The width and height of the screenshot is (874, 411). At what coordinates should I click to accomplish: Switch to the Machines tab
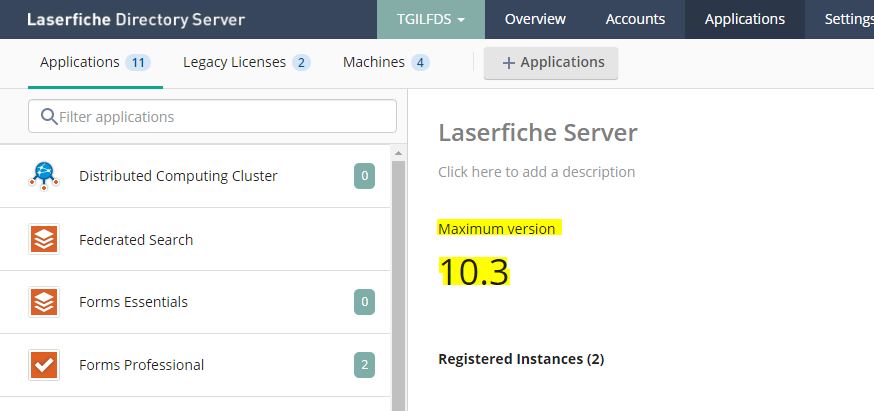pos(385,62)
